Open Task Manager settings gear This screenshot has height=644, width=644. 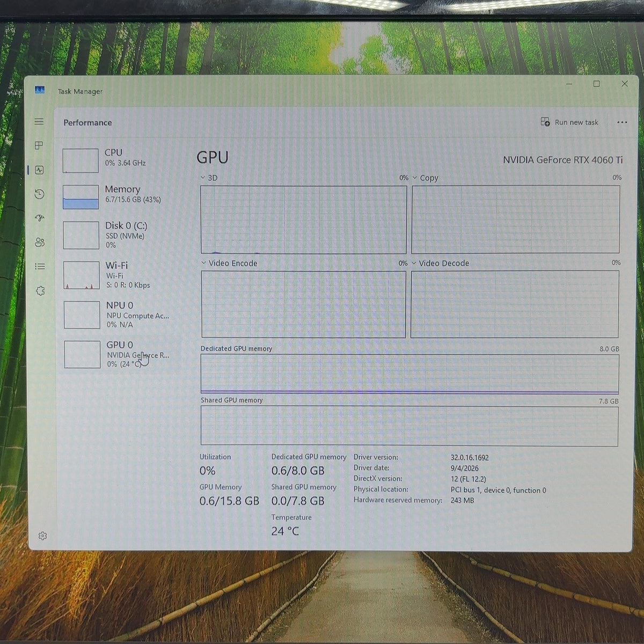pos(43,536)
